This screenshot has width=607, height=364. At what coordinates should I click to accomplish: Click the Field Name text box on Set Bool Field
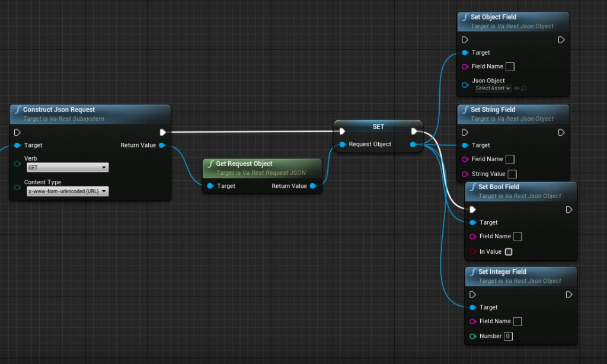518,236
